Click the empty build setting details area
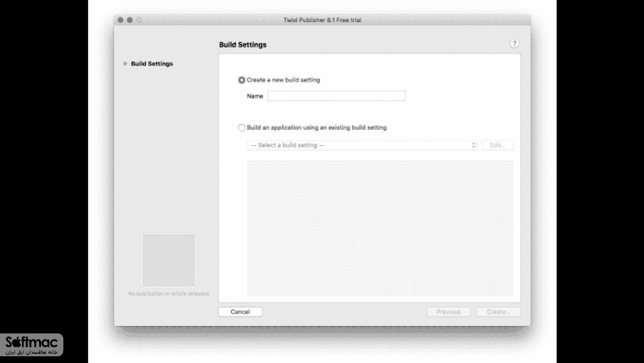Screen dimensions: 644x363 [380, 228]
